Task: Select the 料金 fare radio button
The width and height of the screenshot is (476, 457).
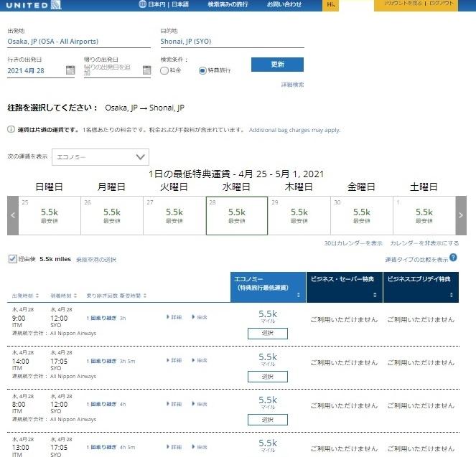Action: (164, 70)
